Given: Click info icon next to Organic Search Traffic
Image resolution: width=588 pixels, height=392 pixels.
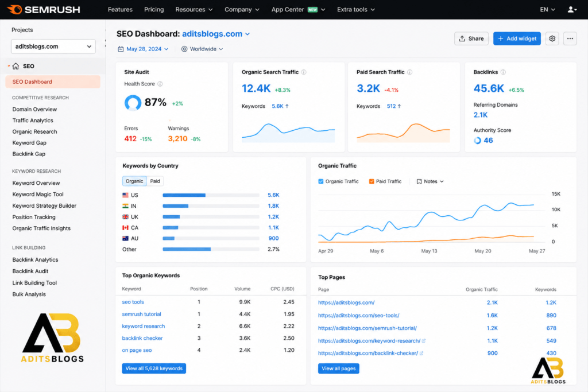Looking at the screenshot, I should tap(304, 72).
